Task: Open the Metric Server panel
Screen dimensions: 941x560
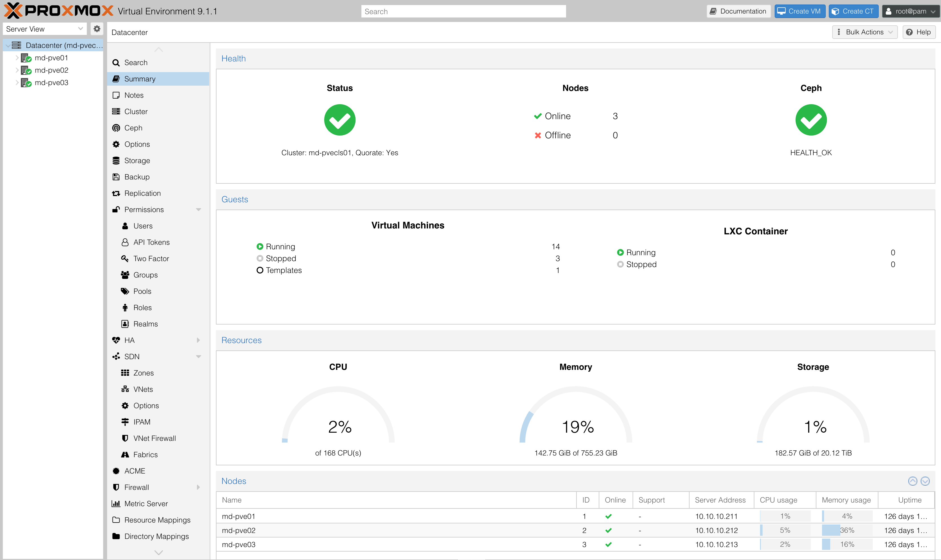Action: click(147, 503)
